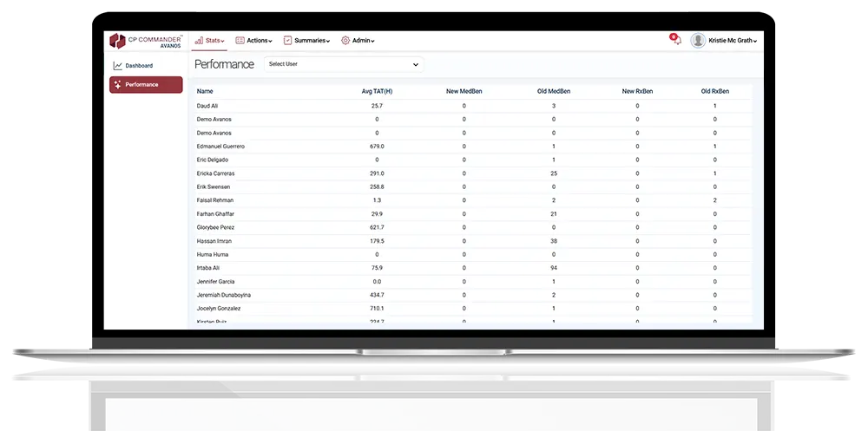Go to Dashboard in the sidebar

(139, 66)
